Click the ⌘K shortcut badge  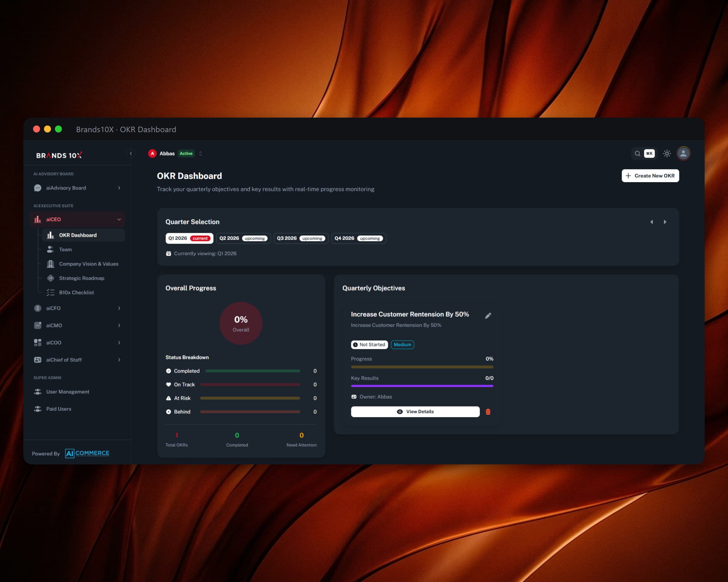(649, 153)
